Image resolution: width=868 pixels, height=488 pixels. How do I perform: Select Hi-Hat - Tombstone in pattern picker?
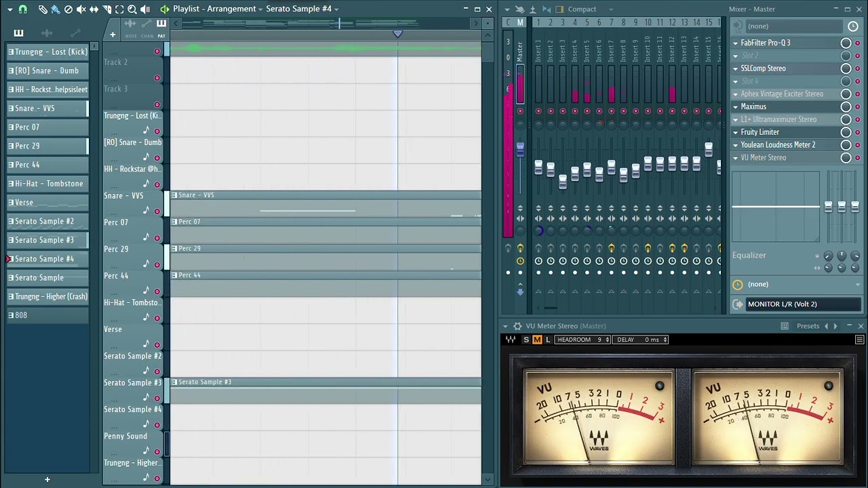[x=49, y=184]
